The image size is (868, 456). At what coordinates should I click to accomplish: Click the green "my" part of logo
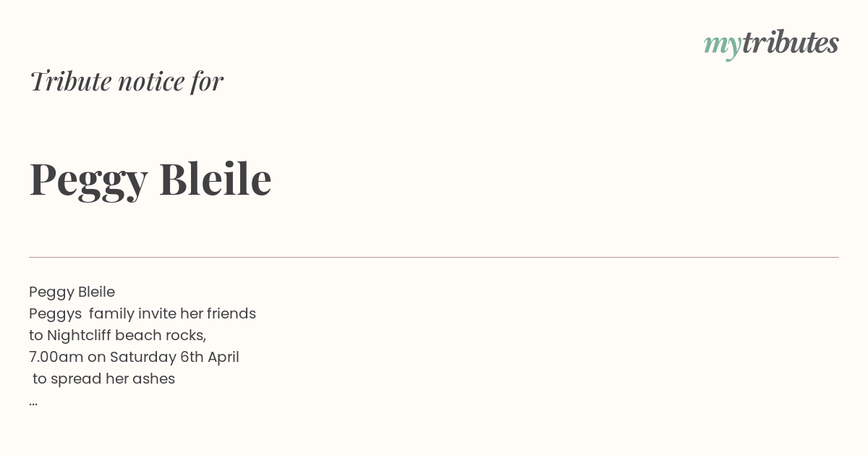(723, 46)
